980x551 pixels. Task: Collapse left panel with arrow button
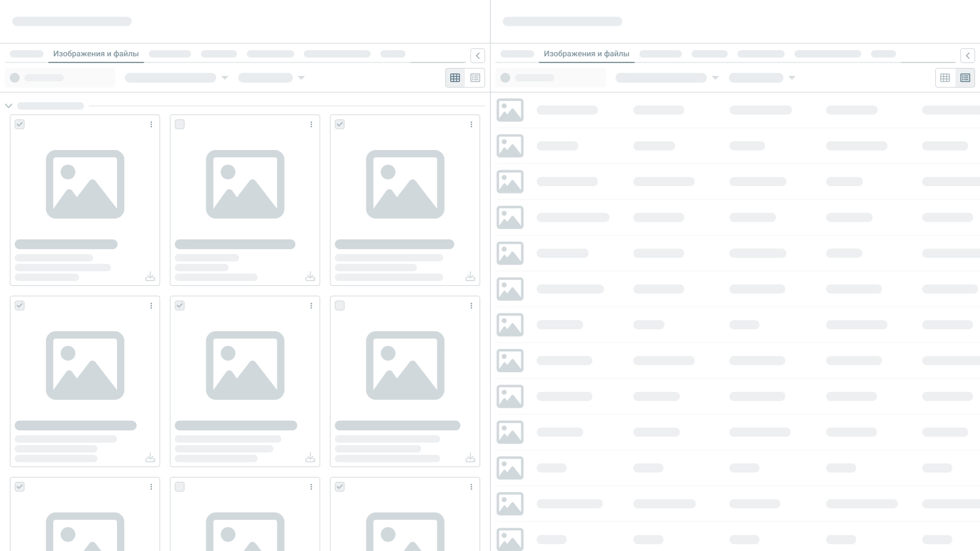[x=478, y=56]
